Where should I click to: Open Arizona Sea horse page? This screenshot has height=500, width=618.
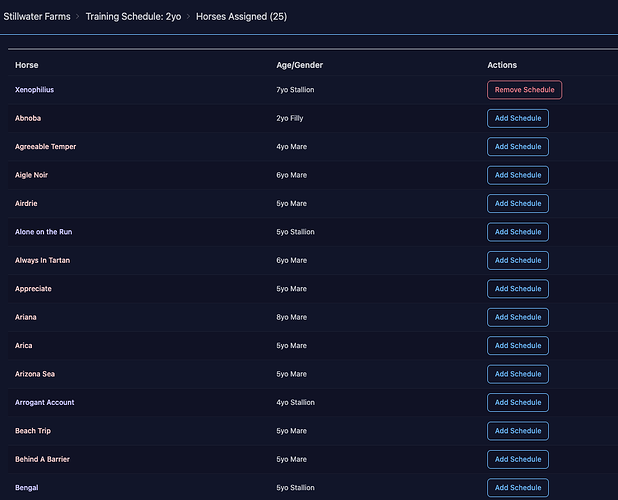click(x=35, y=374)
